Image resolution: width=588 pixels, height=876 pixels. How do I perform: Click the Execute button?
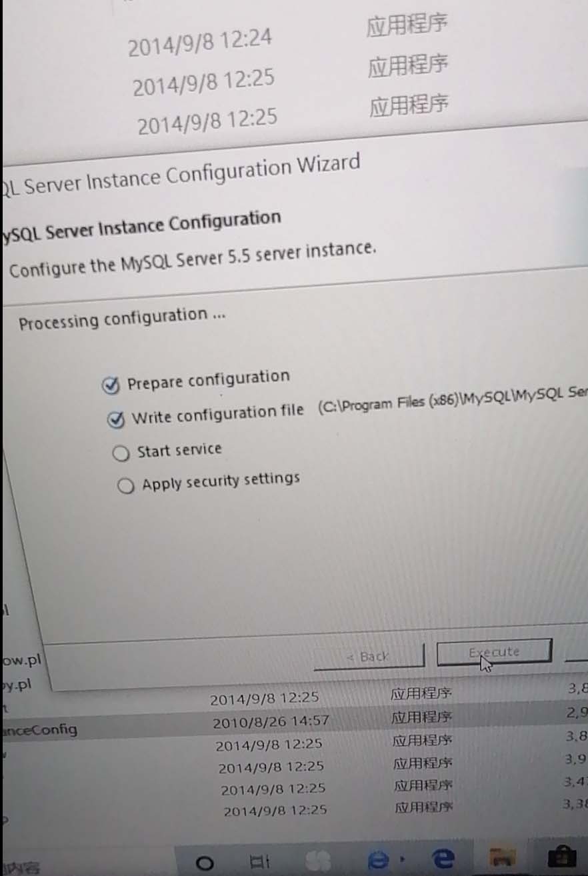[x=494, y=653]
